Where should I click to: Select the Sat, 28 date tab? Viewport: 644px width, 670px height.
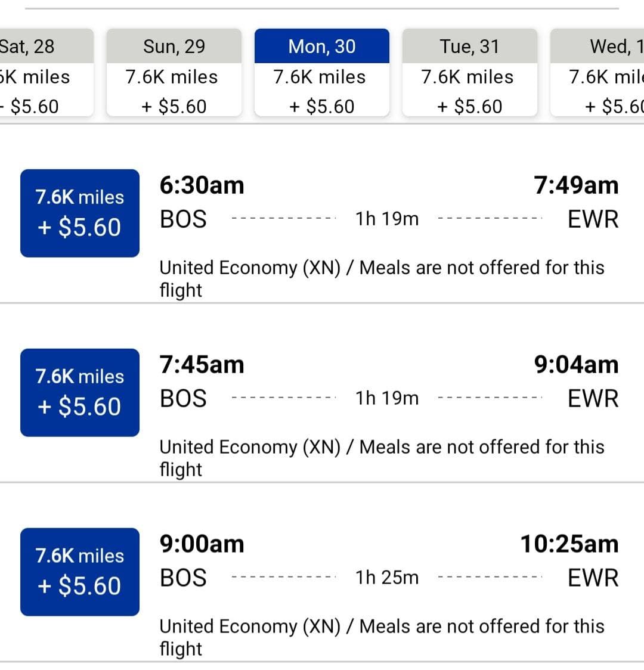click(x=46, y=72)
